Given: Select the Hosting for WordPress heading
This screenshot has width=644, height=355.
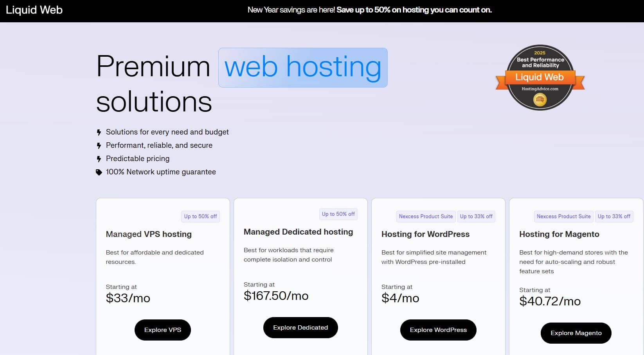Looking at the screenshot, I should click(x=425, y=234).
